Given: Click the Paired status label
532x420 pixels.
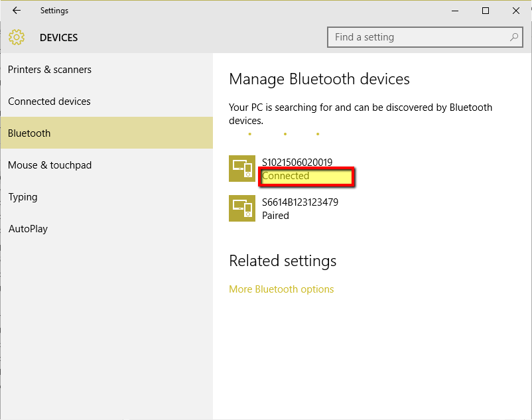Looking at the screenshot, I should click(x=275, y=216).
